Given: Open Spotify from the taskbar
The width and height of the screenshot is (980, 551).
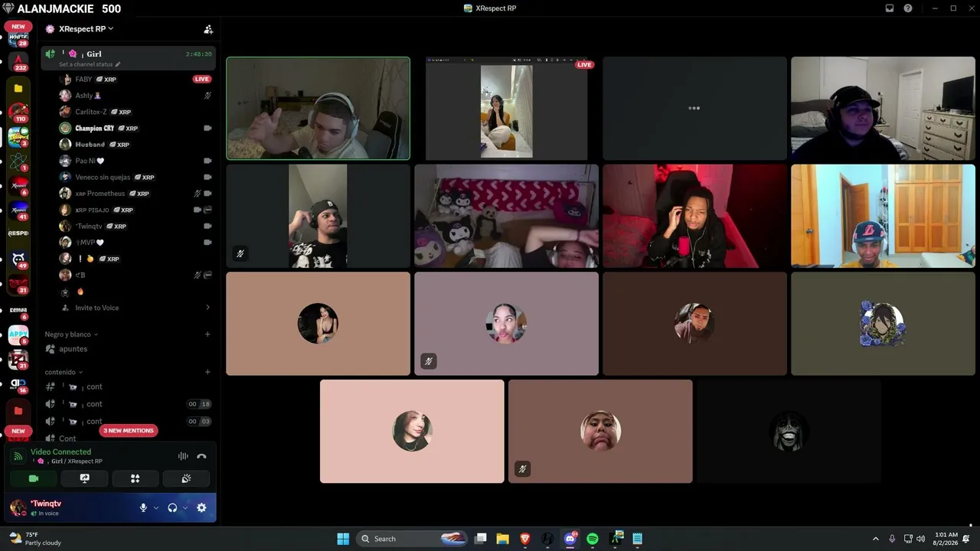Looking at the screenshot, I should pos(593,539).
